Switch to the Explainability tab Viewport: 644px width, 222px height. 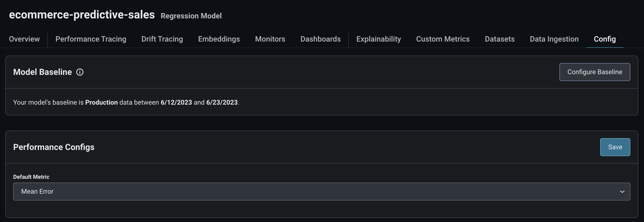379,39
